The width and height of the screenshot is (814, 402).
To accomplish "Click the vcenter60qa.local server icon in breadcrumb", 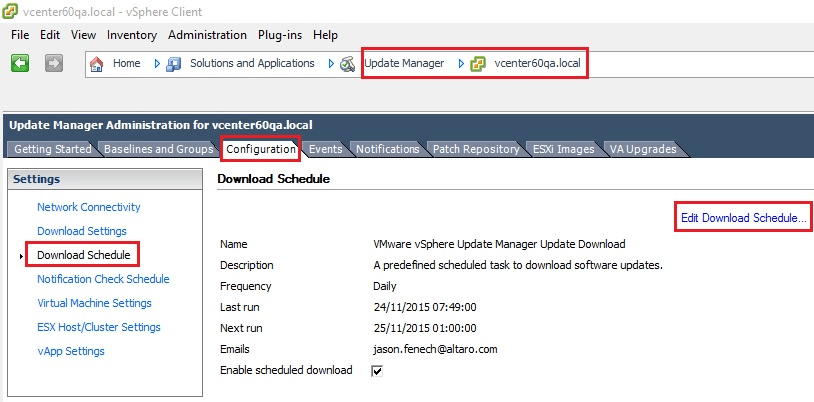I will click(478, 64).
